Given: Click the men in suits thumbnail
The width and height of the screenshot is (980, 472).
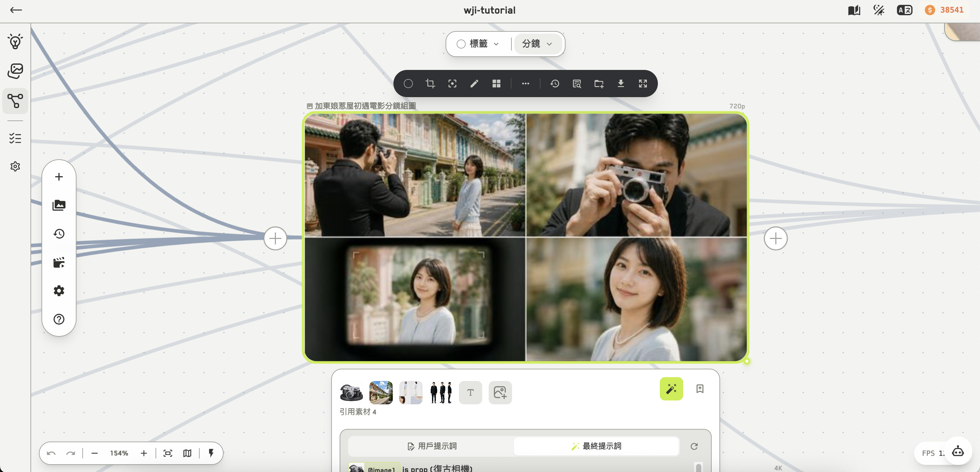Looking at the screenshot, I should pos(441,393).
